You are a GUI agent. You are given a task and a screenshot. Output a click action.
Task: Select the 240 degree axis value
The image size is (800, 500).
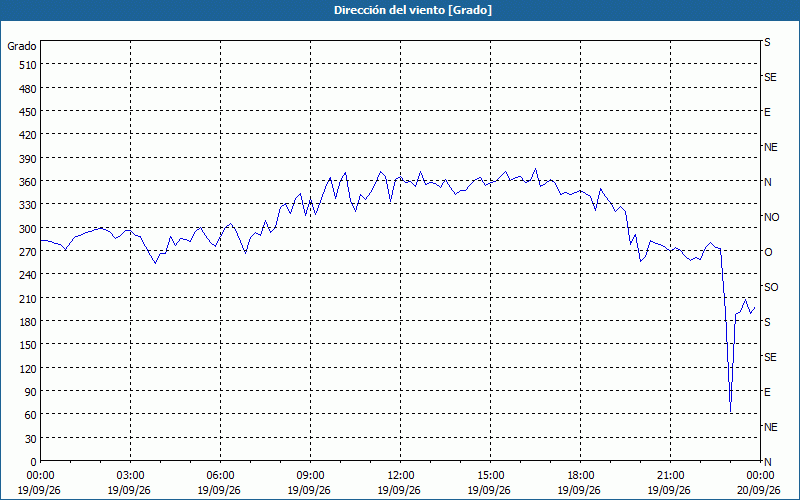(29, 275)
